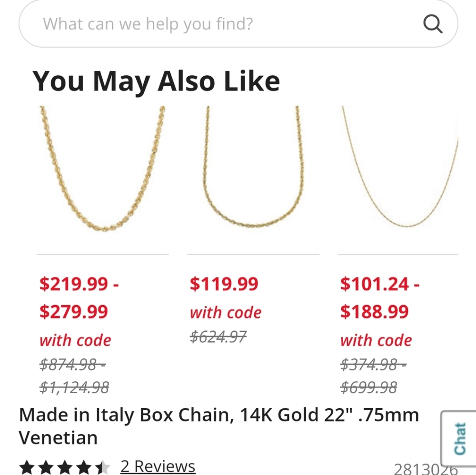Click the '$219.99 - $279.99' price text
The height and width of the screenshot is (475, 476).
[x=79, y=297]
